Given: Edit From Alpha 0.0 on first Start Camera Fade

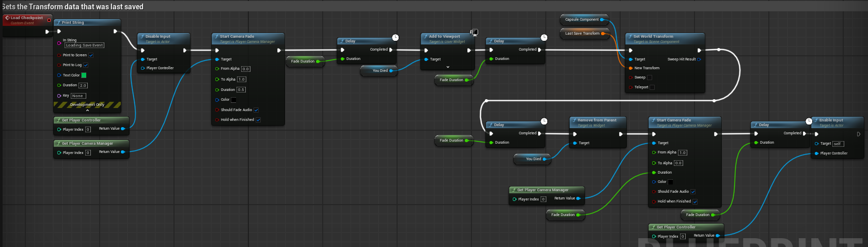Looking at the screenshot, I should 245,69.
